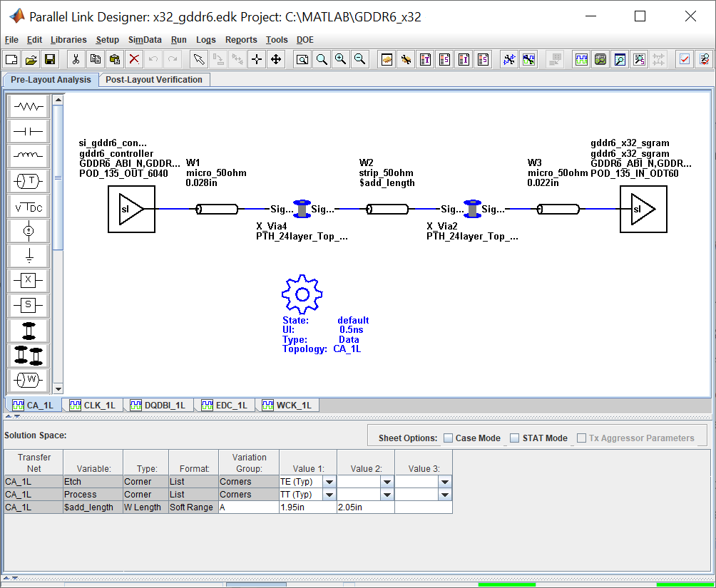Select the ground symbol in palette
Viewport: 716px width, 588px height.
tap(29, 256)
